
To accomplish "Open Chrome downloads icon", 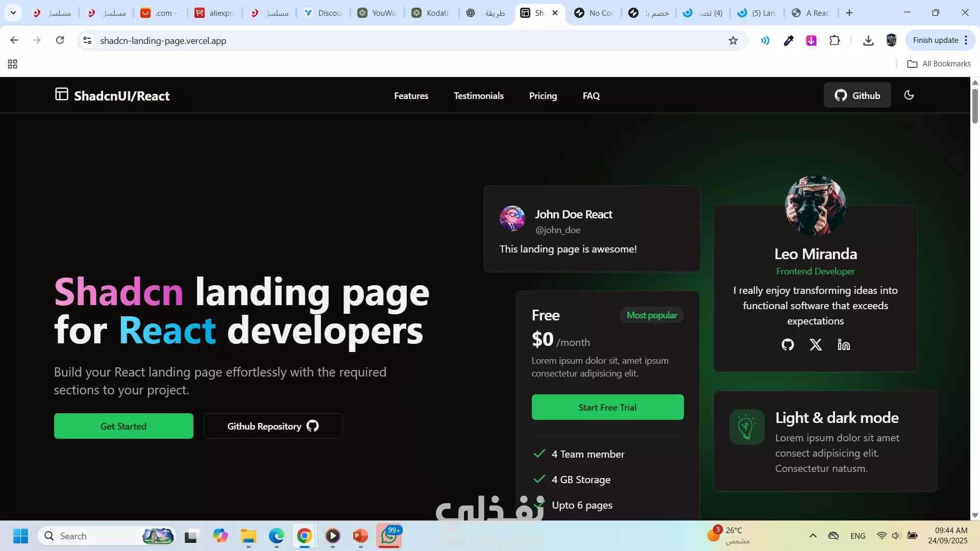I will coord(868,40).
